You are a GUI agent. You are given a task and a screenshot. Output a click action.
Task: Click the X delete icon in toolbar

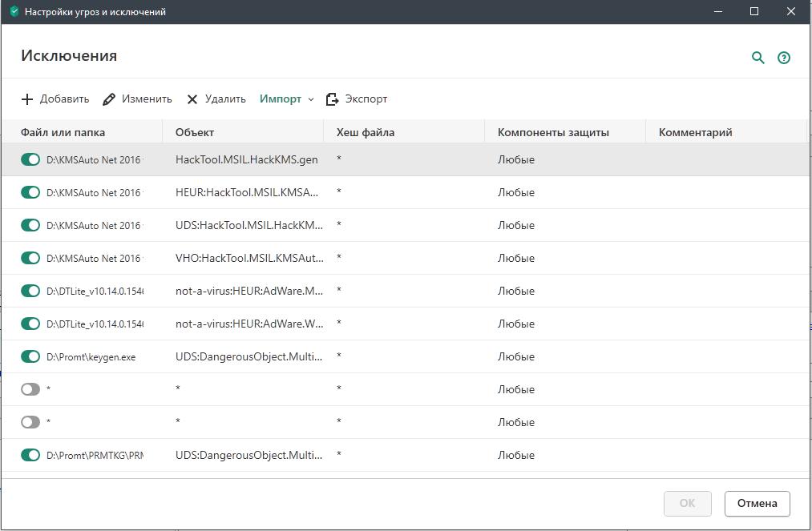[192, 99]
